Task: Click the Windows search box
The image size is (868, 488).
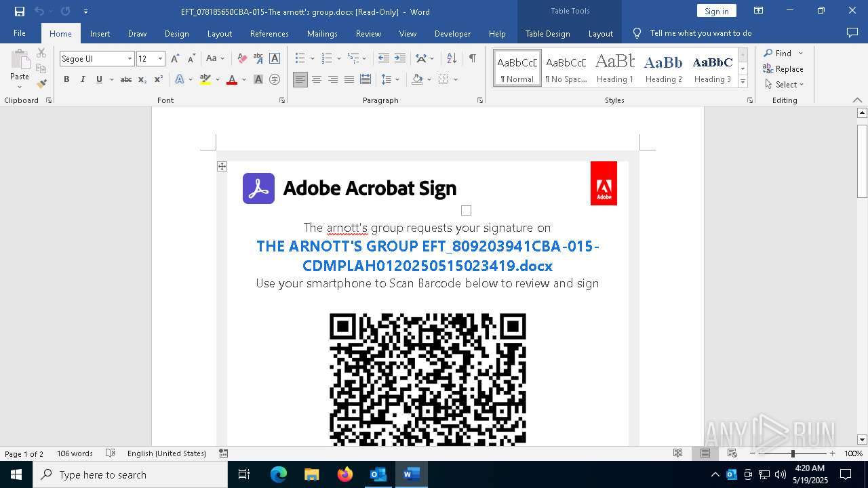Action: [x=130, y=474]
